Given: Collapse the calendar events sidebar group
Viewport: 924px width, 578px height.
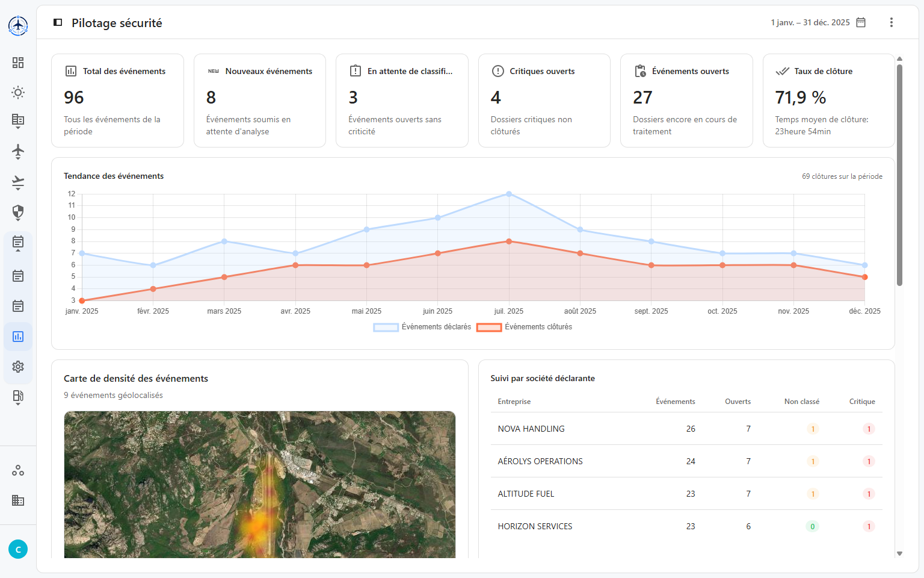Looking at the screenshot, I should (x=18, y=243).
